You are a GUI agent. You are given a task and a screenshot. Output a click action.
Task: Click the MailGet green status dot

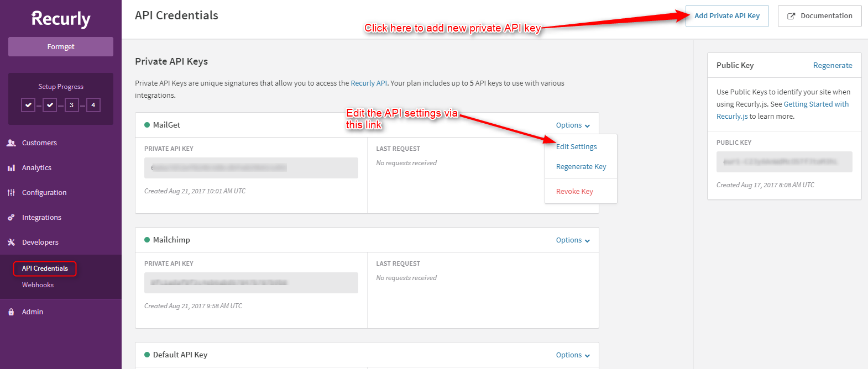(x=147, y=125)
